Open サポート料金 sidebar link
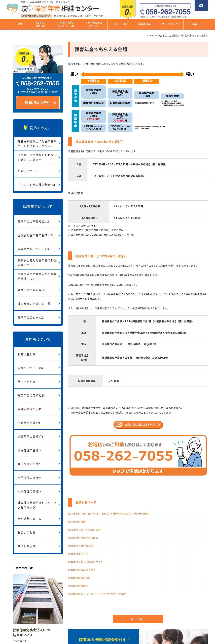Viewport: 215px width, 644px height. coord(38,382)
